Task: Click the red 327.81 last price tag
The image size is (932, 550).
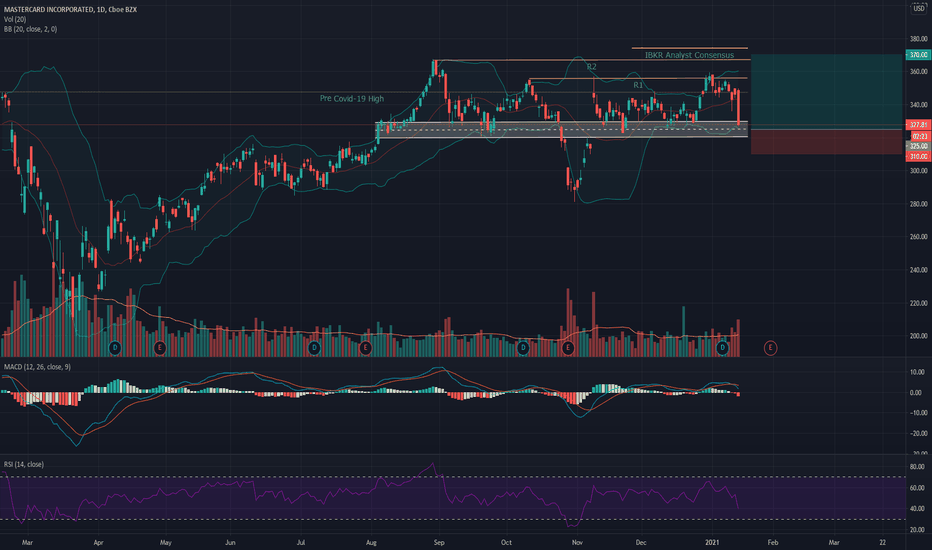Action: click(918, 125)
